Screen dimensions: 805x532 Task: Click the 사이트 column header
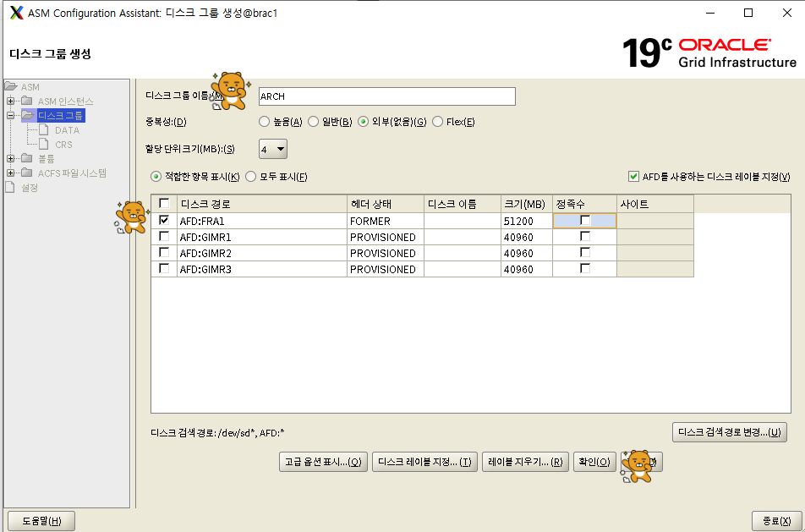tap(655, 204)
